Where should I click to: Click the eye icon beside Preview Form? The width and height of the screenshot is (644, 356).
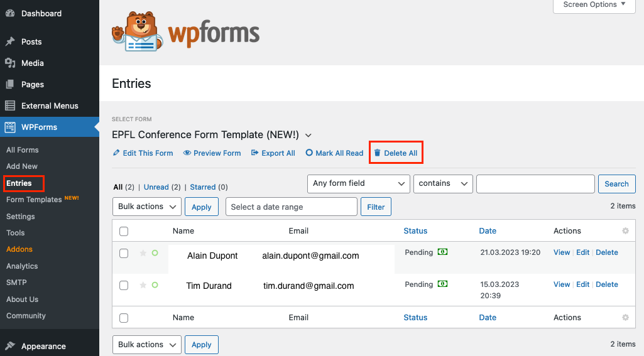coord(187,153)
